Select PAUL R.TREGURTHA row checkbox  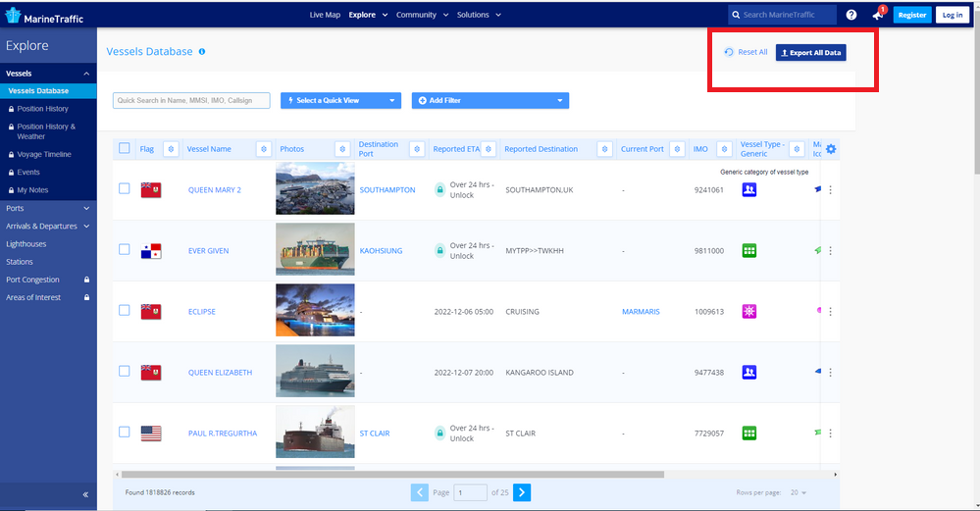tap(125, 432)
